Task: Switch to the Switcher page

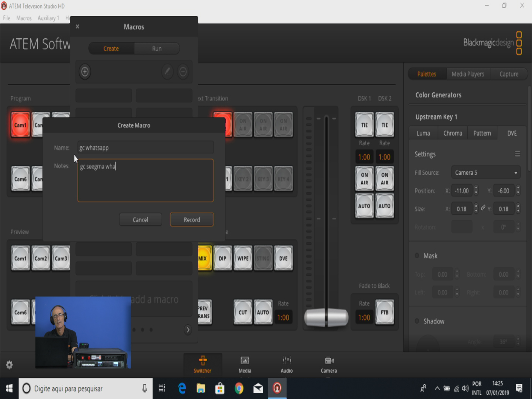Action: (x=202, y=364)
